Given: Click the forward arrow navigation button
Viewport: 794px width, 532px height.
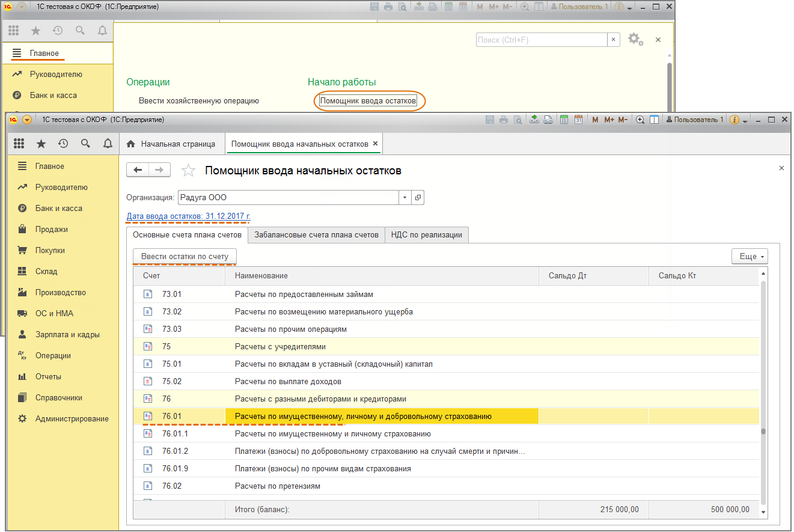Looking at the screenshot, I should tap(159, 170).
